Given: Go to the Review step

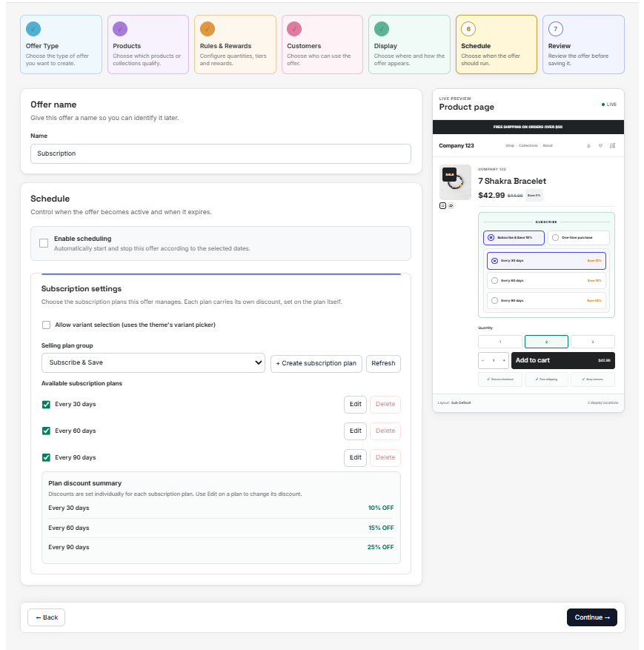Looking at the screenshot, I should [x=583, y=44].
